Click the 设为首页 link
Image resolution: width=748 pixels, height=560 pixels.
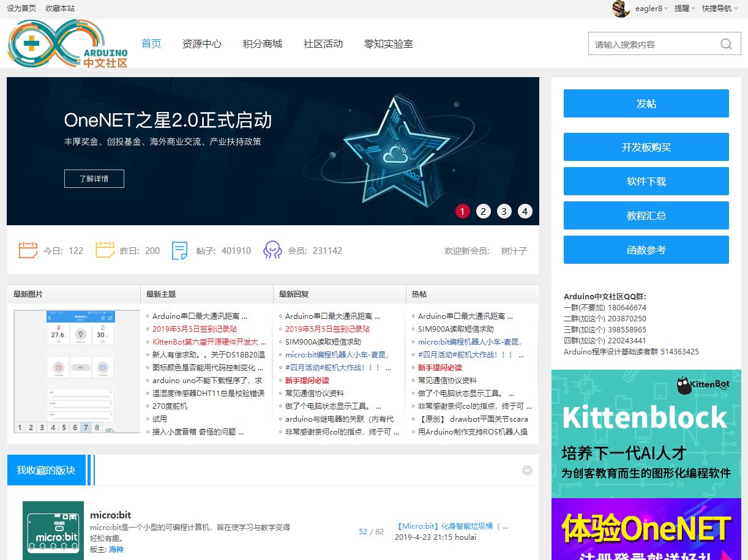(x=21, y=8)
